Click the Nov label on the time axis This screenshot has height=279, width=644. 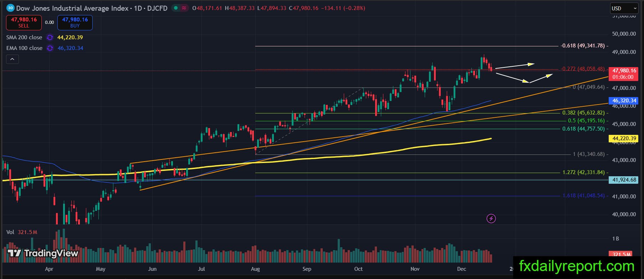[415, 269]
